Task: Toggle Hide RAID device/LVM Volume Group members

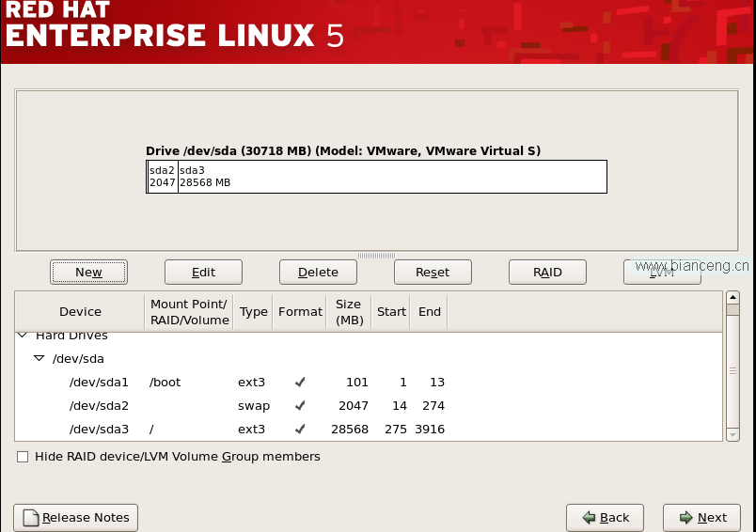Action: point(23,457)
